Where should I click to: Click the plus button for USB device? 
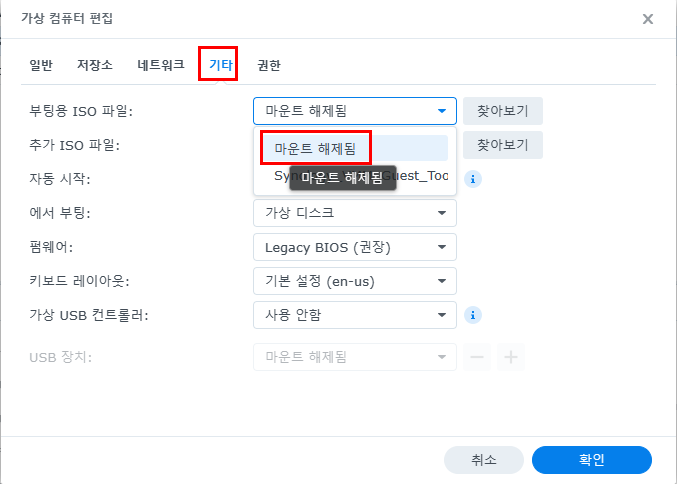(511, 357)
